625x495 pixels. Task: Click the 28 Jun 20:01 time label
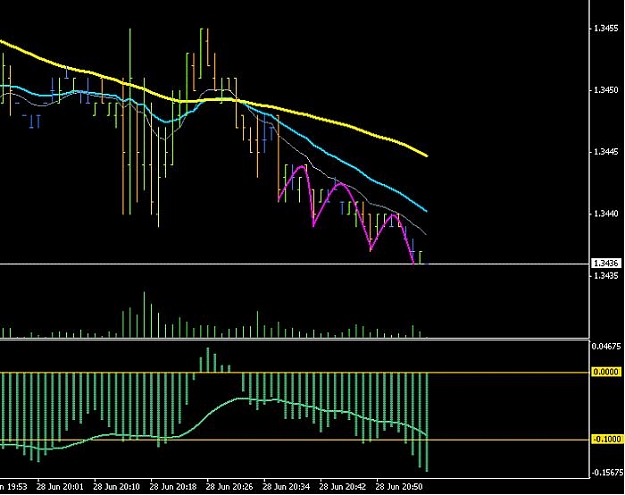(x=60, y=487)
